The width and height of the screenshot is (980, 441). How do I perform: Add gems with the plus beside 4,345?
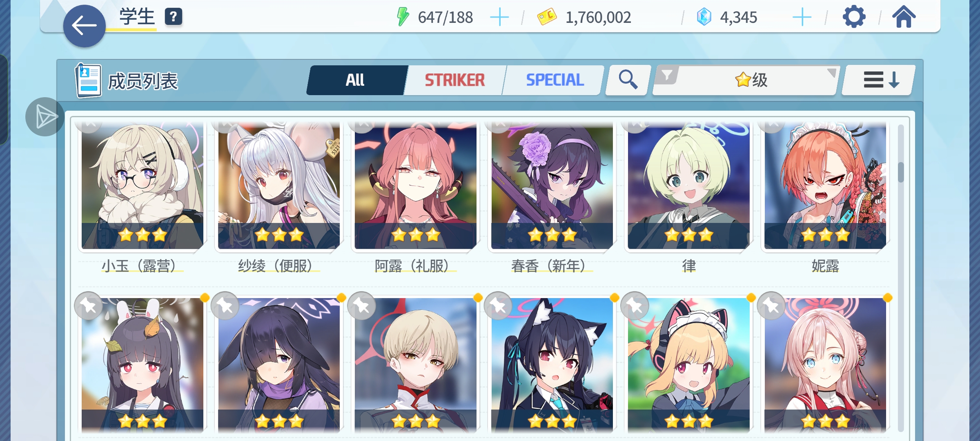tap(802, 17)
